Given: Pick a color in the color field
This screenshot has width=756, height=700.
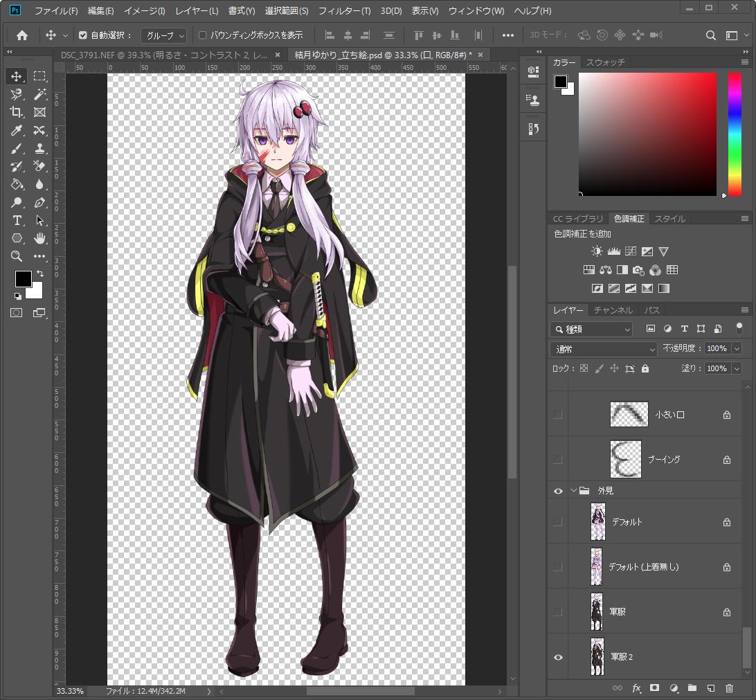Looking at the screenshot, I should click(647, 134).
